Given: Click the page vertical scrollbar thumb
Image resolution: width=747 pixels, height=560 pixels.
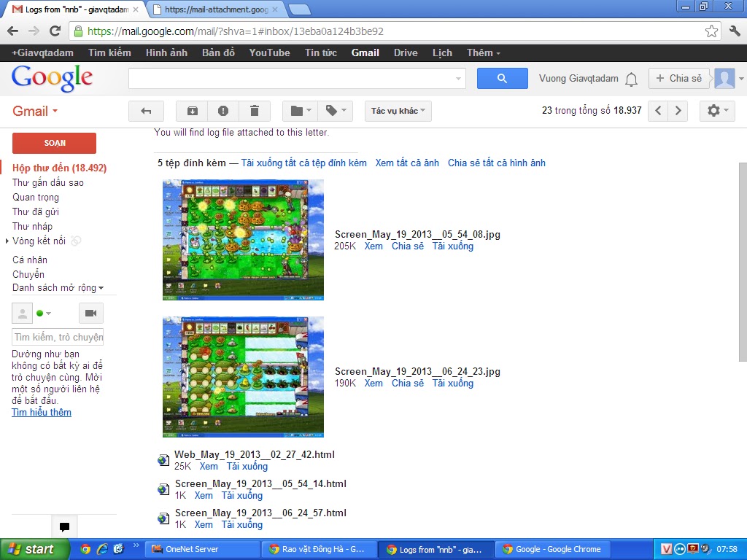Looking at the screenshot, I should pyautogui.click(x=743, y=262).
